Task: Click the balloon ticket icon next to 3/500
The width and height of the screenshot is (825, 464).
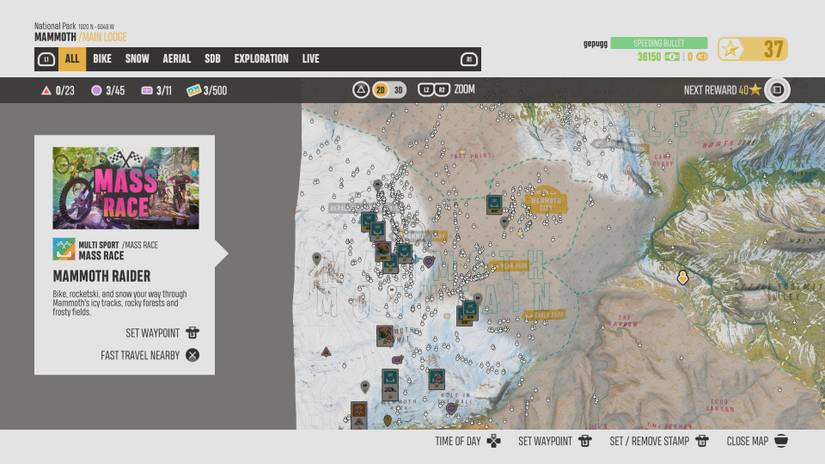Action: pyautogui.click(x=194, y=90)
